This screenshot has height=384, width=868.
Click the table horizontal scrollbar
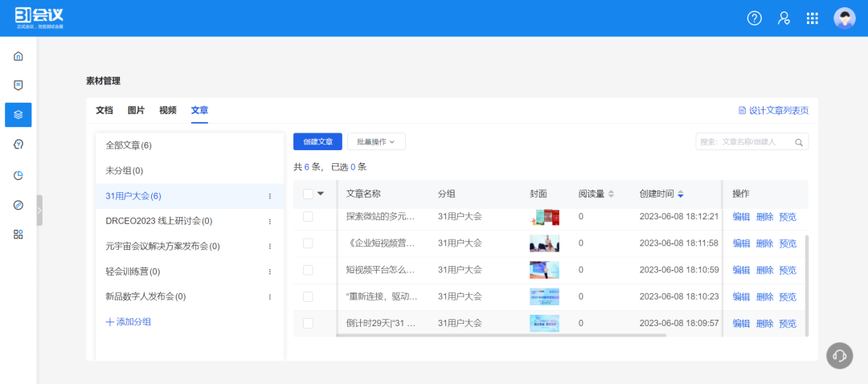[x=502, y=335]
